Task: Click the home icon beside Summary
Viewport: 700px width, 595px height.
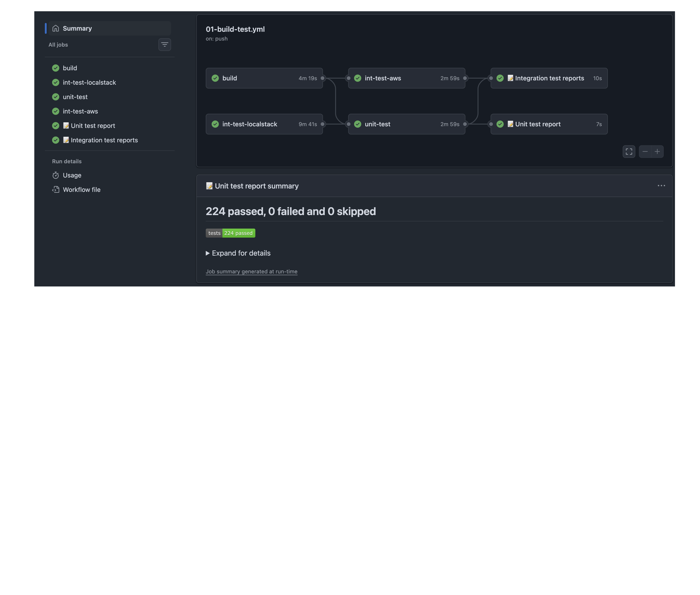Action: [56, 28]
